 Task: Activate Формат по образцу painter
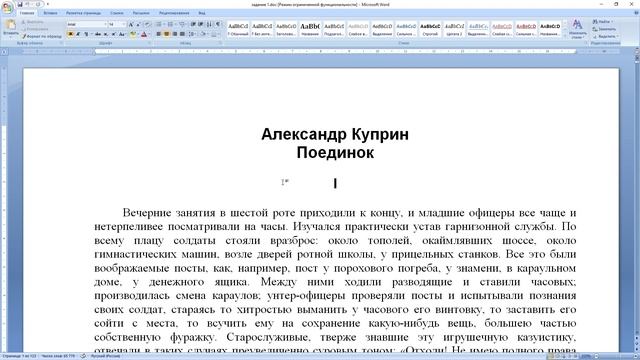click(42, 36)
